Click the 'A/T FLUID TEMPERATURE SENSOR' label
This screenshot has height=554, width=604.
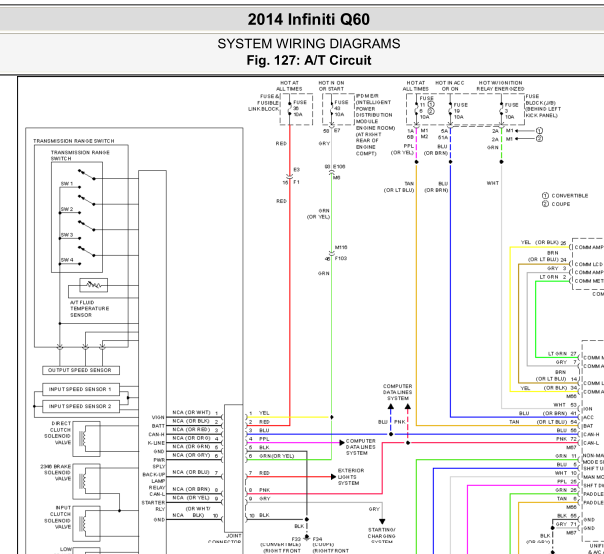(89, 309)
